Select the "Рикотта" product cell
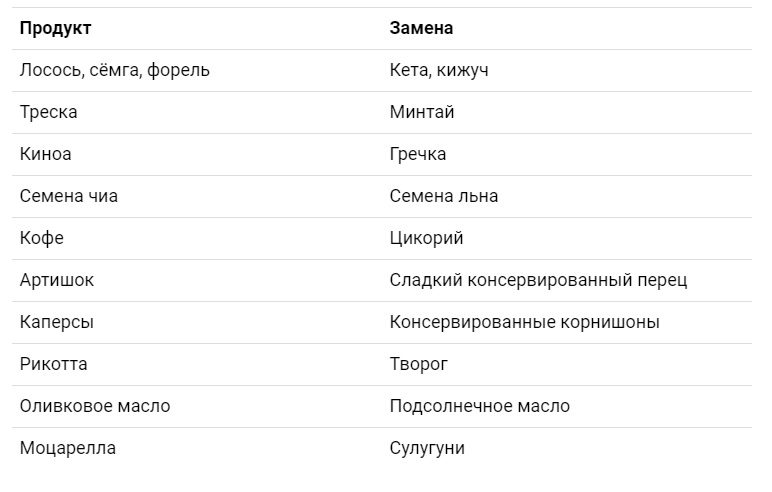The width and height of the screenshot is (772, 492). [54, 364]
